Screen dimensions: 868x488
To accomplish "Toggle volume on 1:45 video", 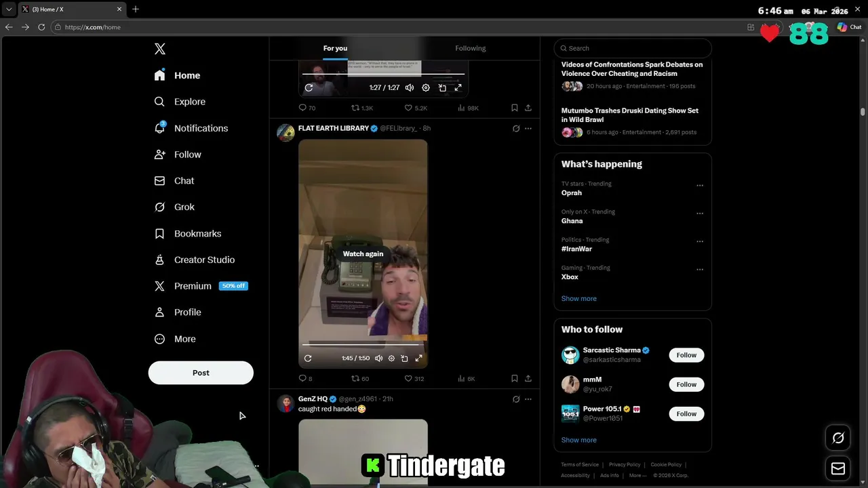I will coord(378,358).
